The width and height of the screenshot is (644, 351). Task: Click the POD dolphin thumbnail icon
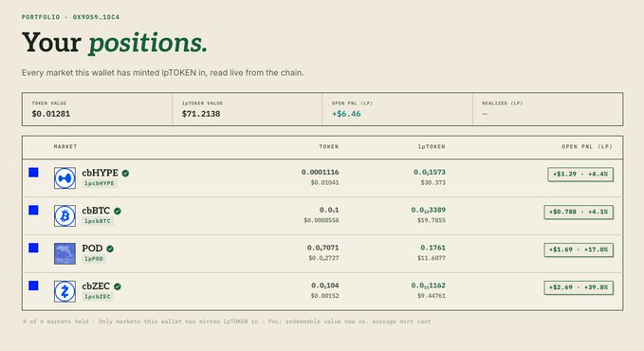coord(64,253)
